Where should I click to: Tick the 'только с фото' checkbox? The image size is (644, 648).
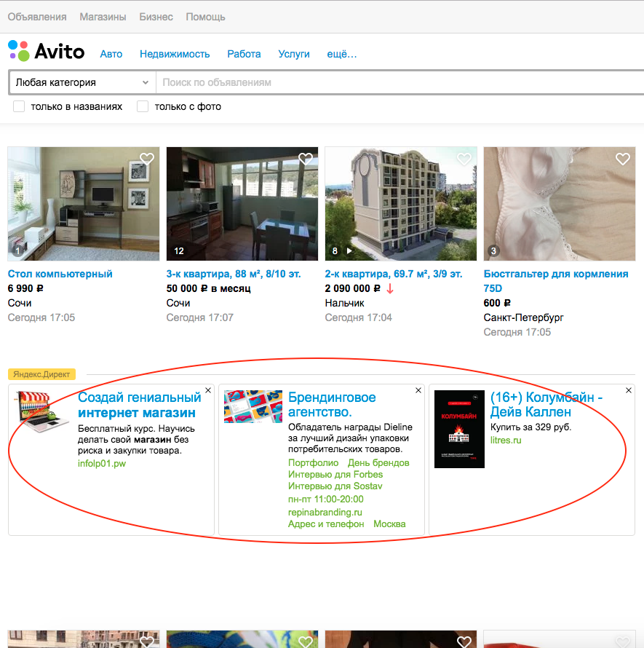click(x=143, y=106)
